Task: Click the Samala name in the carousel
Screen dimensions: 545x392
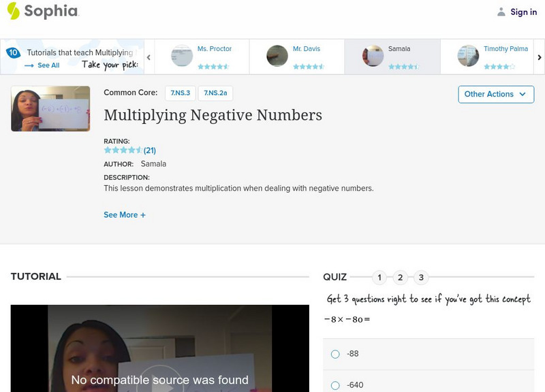Action: [x=399, y=49]
